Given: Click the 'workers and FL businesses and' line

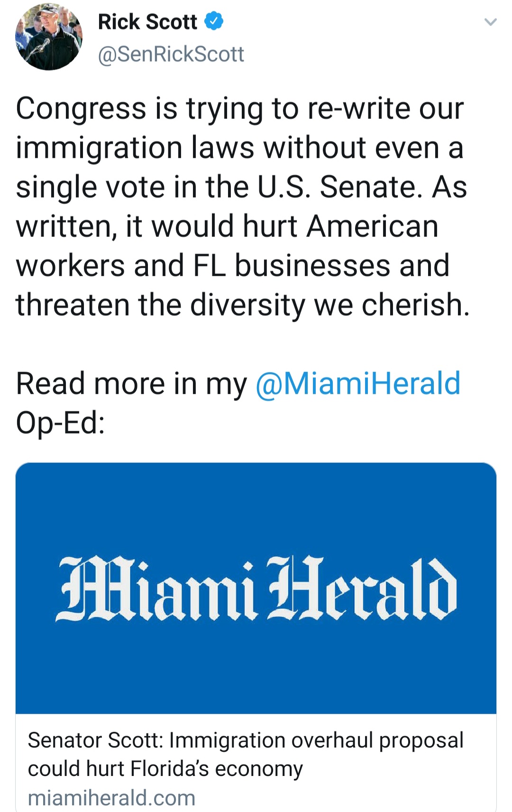Looking at the screenshot, I should [232, 265].
